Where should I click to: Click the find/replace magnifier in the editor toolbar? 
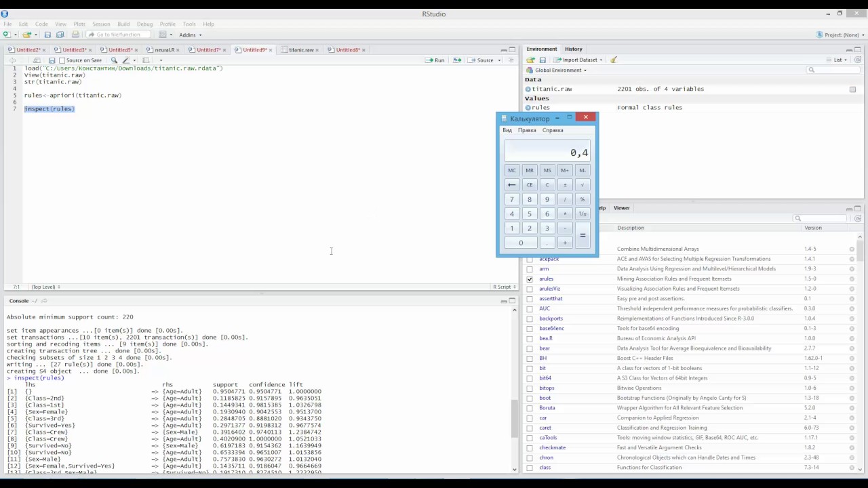[114, 60]
